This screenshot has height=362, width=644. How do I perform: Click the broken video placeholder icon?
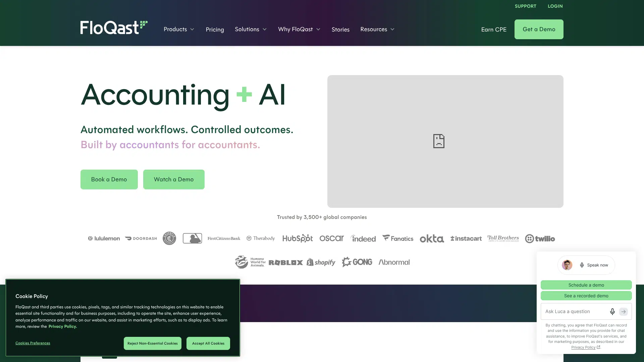tap(439, 141)
